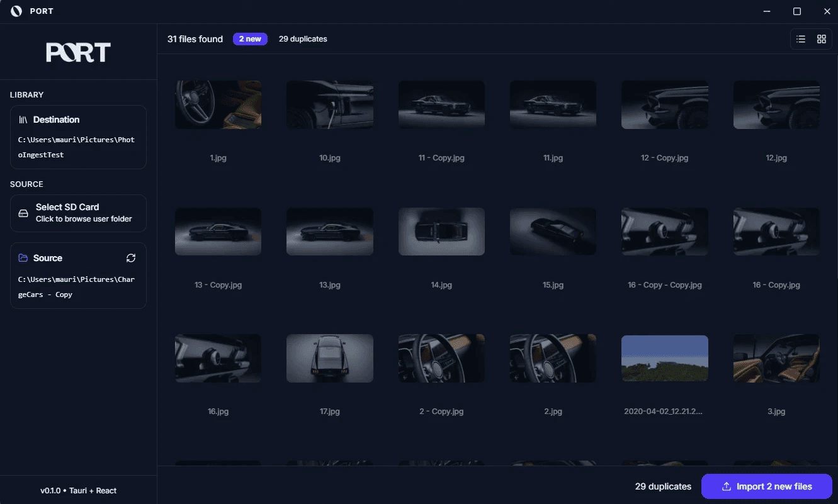Select the 14.jpg thumbnail
The image size is (838, 504).
(441, 232)
